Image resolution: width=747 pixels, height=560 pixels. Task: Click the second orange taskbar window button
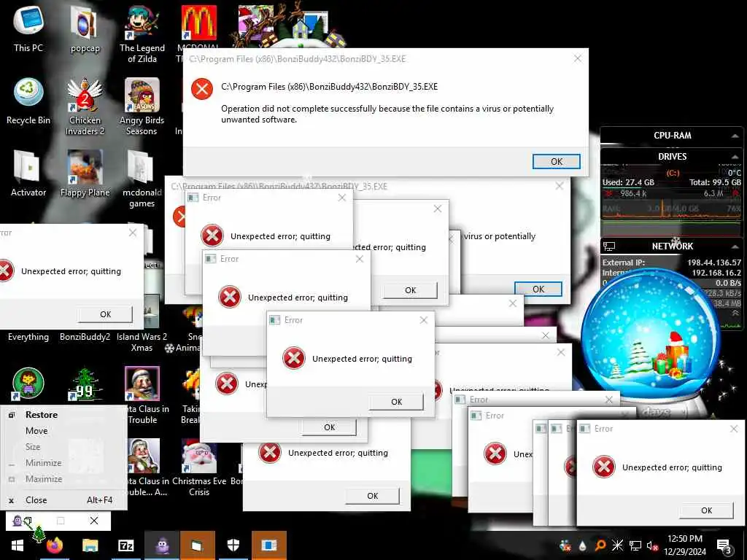pyautogui.click(x=269, y=545)
